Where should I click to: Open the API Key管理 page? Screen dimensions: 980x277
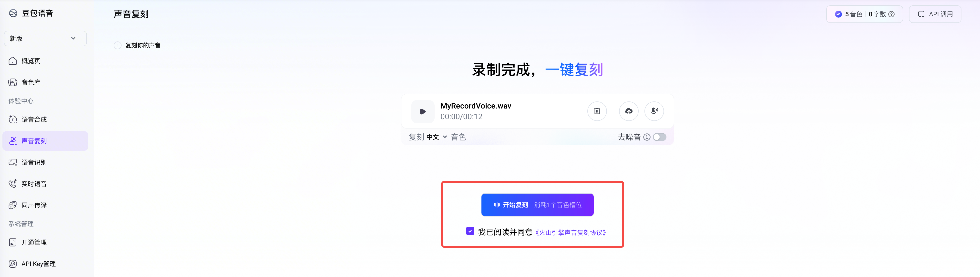tap(38, 264)
